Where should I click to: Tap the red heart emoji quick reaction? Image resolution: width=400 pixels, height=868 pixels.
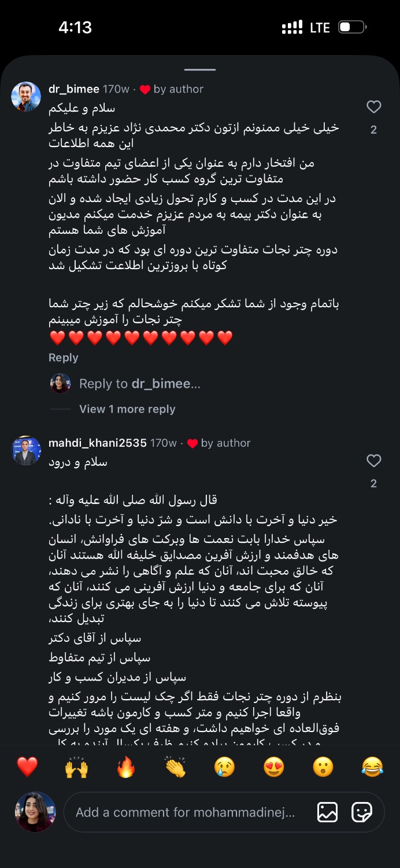(27, 767)
